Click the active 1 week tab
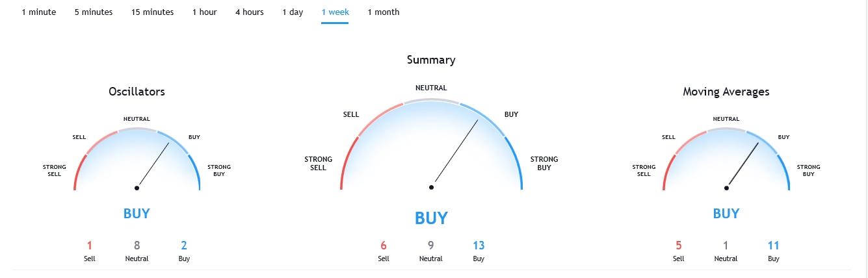Image resolution: width=868 pixels, height=278 pixels. (335, 12)
